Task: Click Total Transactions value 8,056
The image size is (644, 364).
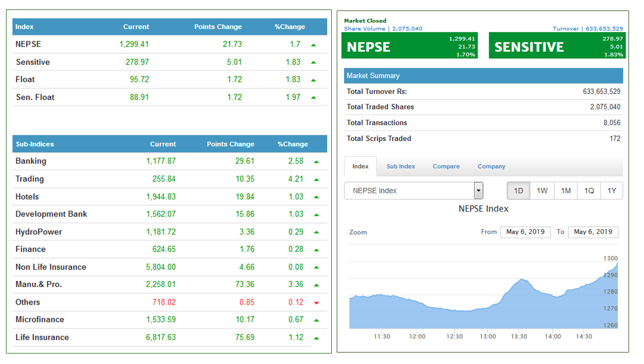Action: [x=612, y=122]
